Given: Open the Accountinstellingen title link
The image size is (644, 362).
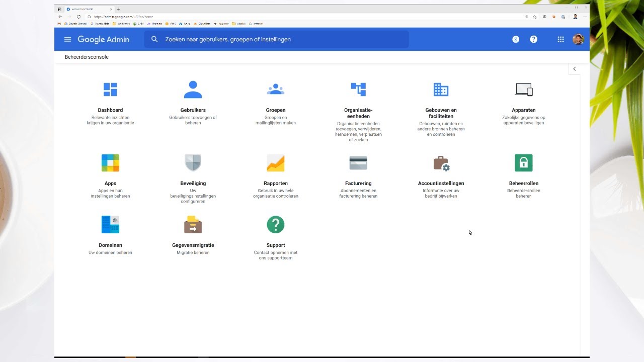Looking at the screenshot, I should point(441,184).
